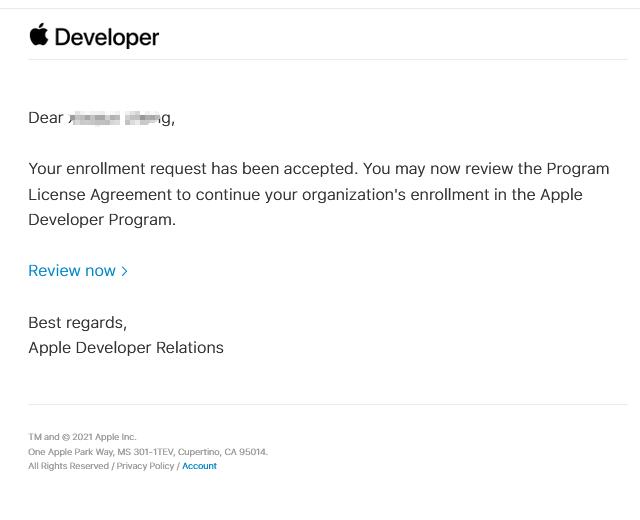The height and width of the screenshot is (520, 640).
Task: Click the Privacy Policy footer text
Action: [145, 466]
